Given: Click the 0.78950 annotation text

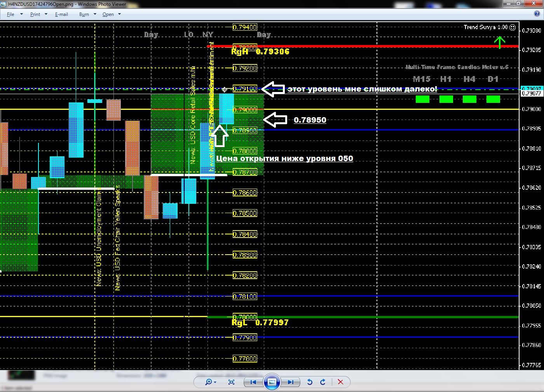Looking at the screenshot, I should [310, 120].
